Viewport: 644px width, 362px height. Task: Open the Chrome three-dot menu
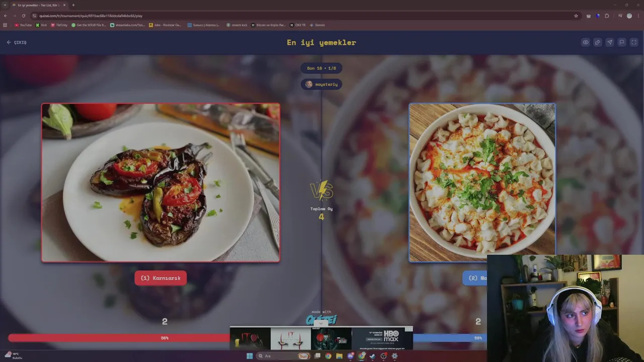(638, 16)
